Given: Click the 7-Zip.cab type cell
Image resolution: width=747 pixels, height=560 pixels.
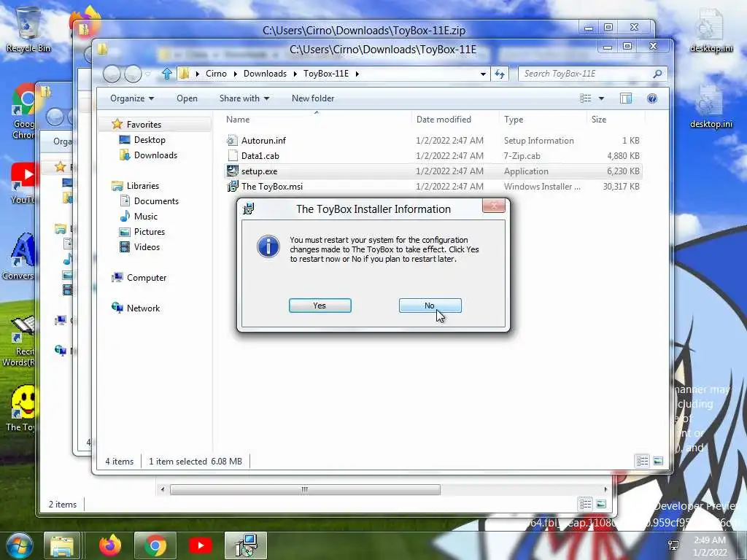Looking at the screenshot, I should coord(522,156).
